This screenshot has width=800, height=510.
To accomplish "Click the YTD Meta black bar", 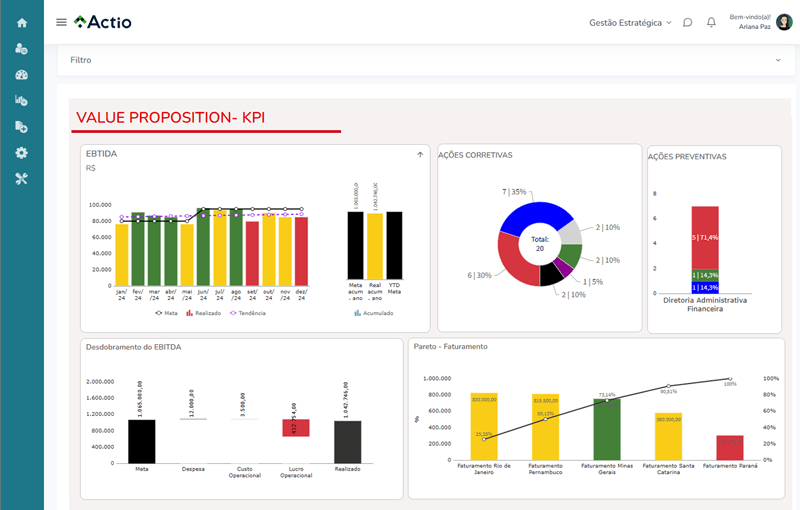I will 394,245.
